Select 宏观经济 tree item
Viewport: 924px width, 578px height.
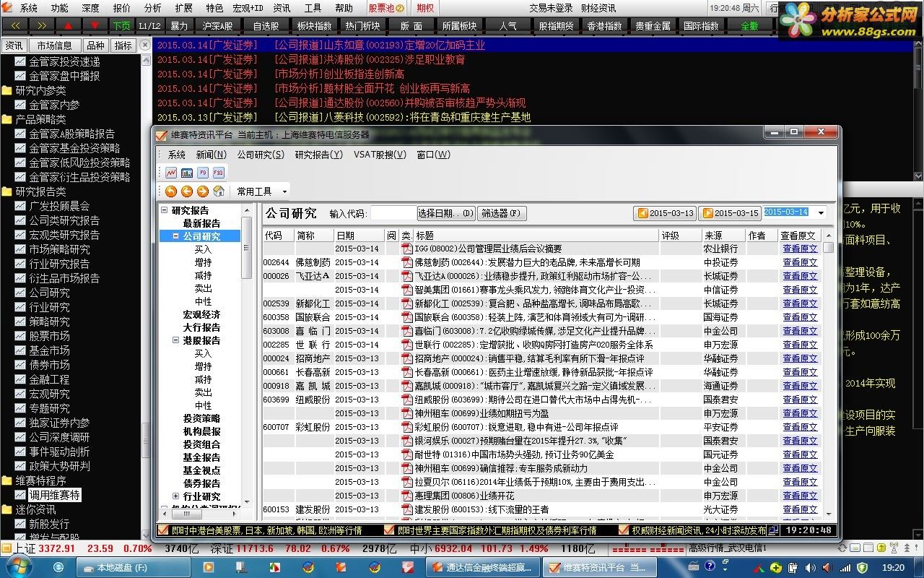[201, 314]
